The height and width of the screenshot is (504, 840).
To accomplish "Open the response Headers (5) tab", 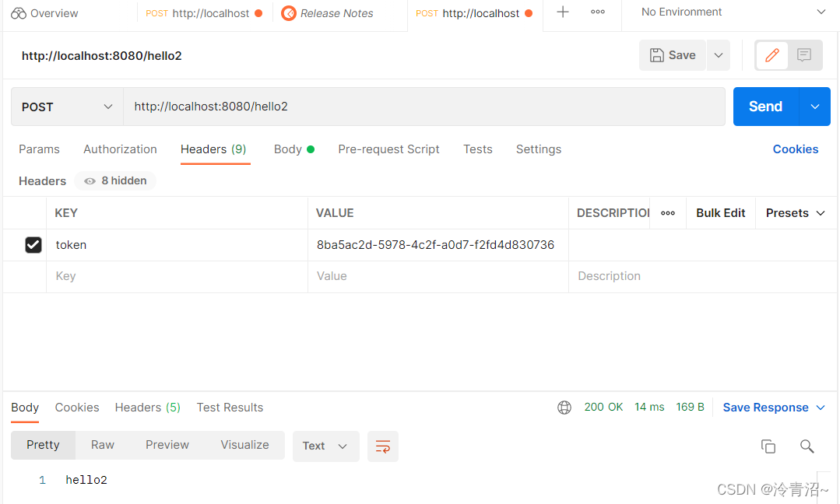I will tap(147, 408).
